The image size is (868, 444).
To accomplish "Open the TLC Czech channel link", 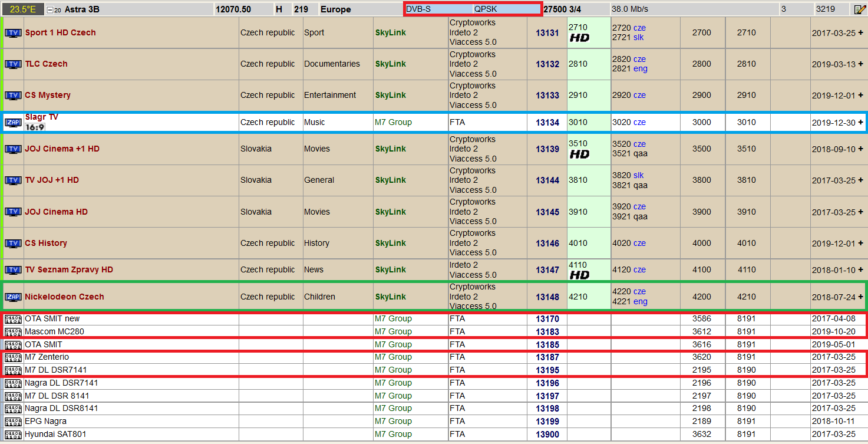I will point(46,64).
